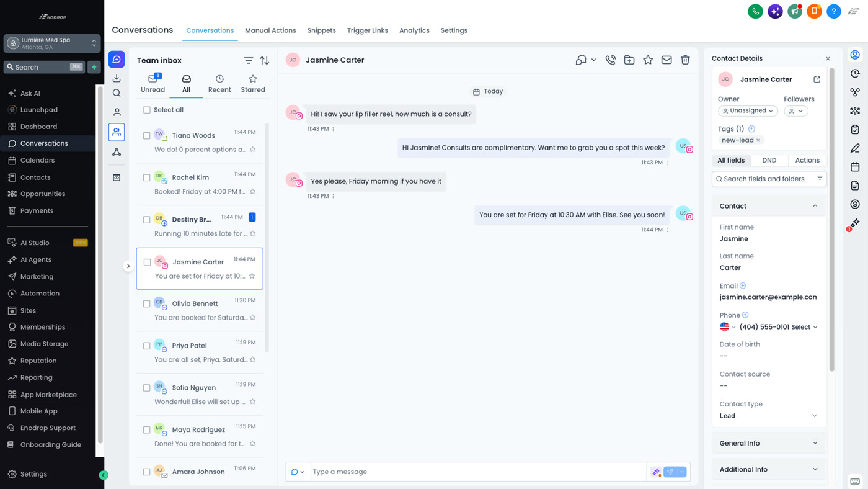Image resolution: width=868 pixels, height=489 pixels.
Task: Check the Rachel Kim conversation checkbox
Action: click(x=147, y=177)
